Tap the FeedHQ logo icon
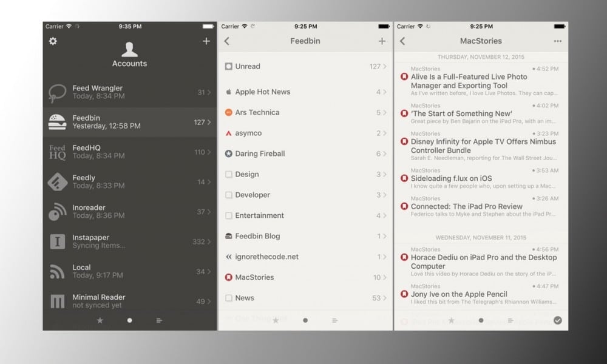Screen dimensions: 607x364 (57, 152)
